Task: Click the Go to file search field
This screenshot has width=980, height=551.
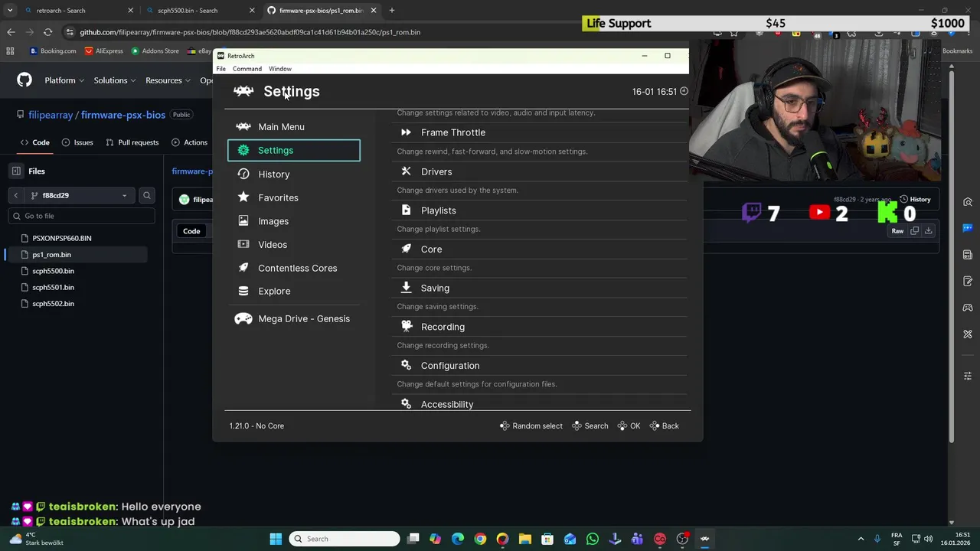Action: 82,216
